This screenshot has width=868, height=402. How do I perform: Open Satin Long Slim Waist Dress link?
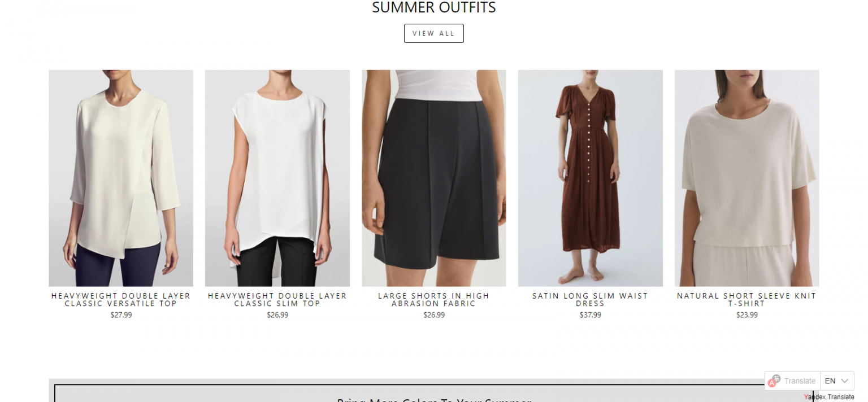click(x=591, y=300)
